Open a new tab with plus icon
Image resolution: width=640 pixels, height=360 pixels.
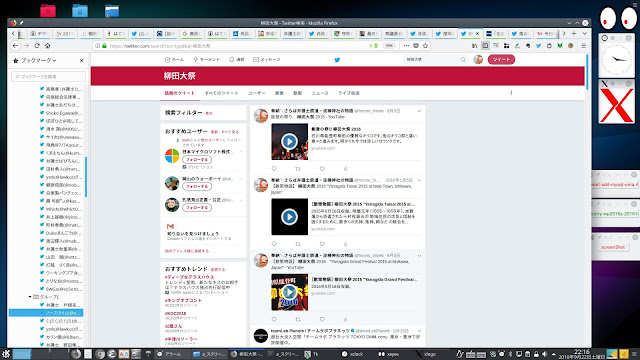point(574,33)
